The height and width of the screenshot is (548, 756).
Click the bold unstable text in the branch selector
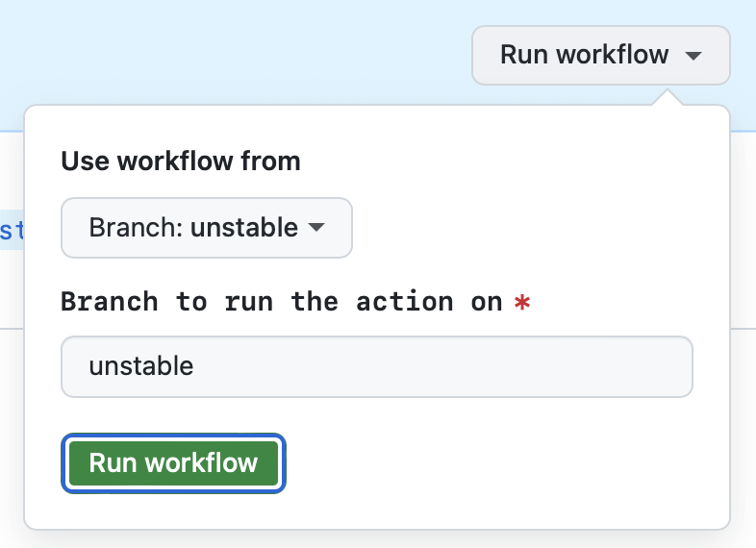click(244, 228)
